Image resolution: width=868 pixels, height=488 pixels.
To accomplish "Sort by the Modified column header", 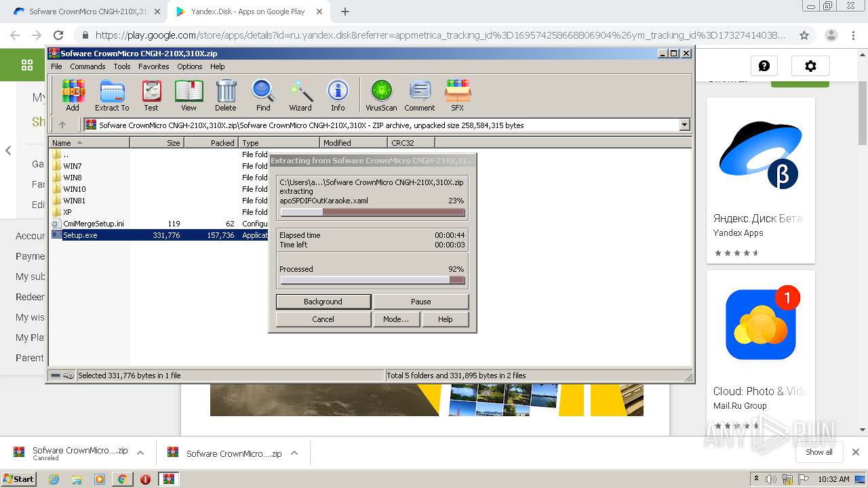I will click(x=353, y=142).
